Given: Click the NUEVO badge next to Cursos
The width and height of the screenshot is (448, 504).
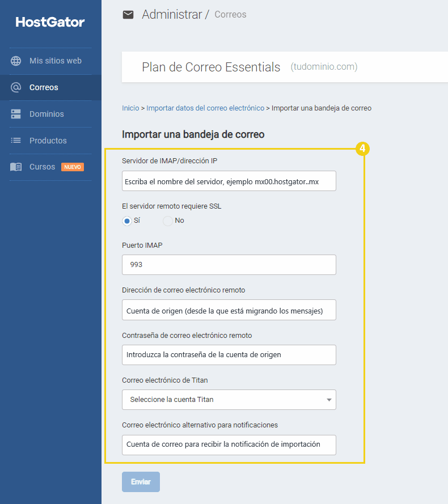Looking at the screenshot, I should click(x=73, y=167).
